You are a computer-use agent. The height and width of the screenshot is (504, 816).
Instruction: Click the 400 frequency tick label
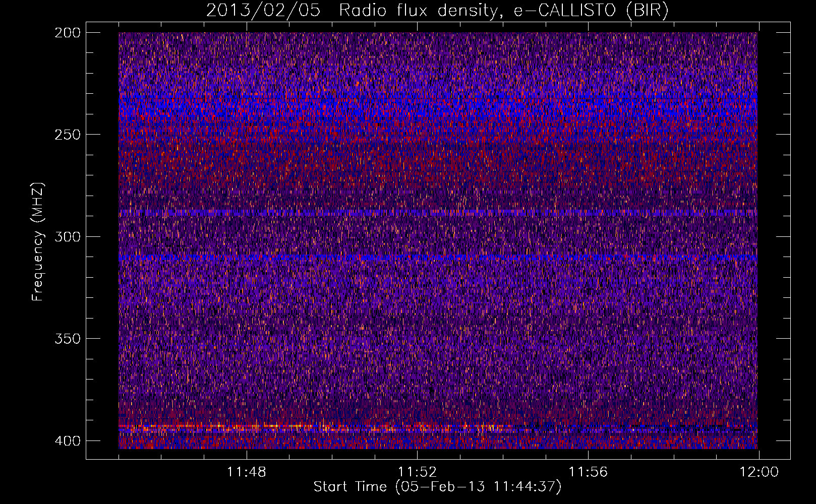coord(67,440)
